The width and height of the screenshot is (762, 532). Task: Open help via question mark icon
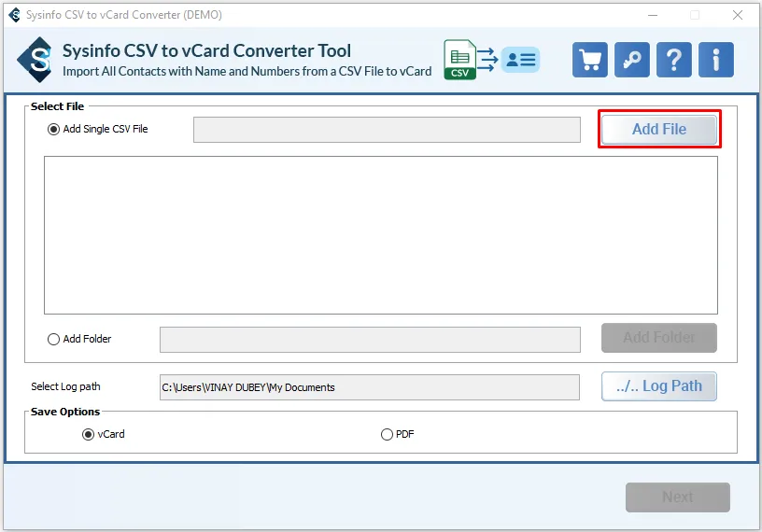click(x=674, y=60)
